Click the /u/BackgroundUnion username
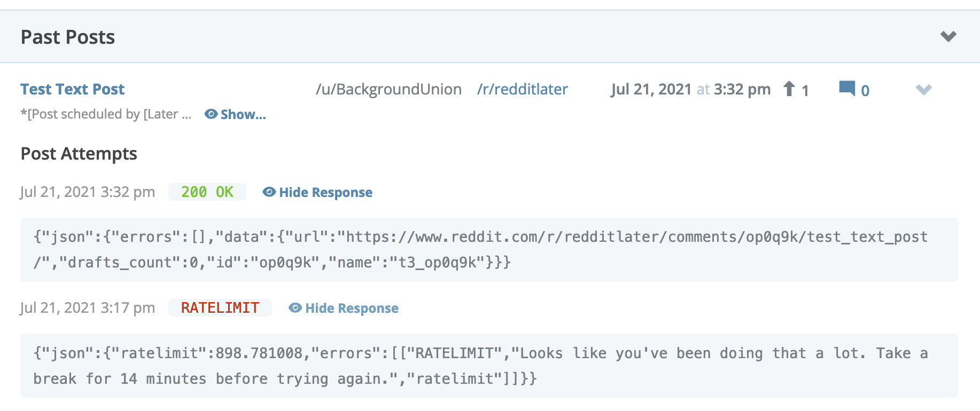Viewport: 980px width, 411px height. coord(388,89)
